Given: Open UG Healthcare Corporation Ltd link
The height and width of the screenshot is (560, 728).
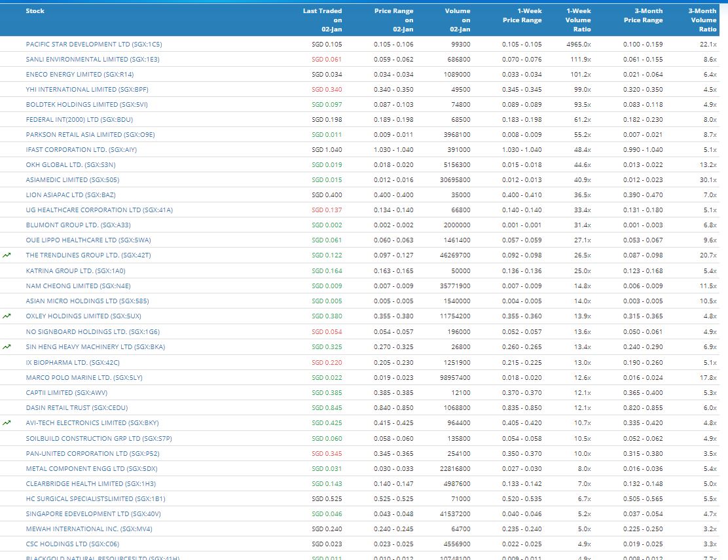Looking at the screenshot, I should [100, 210].
